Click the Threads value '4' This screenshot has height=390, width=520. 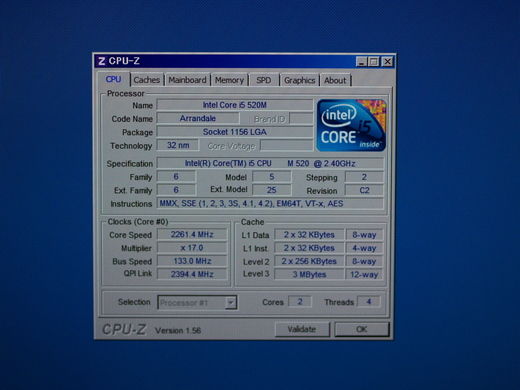click(x=369, y=302)
